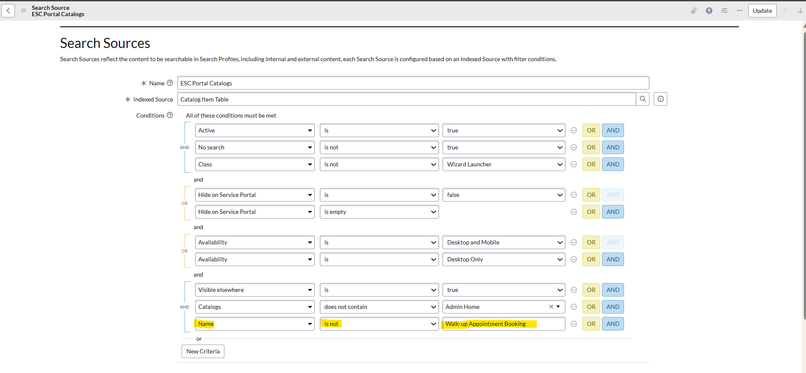Remove the Availability Desktop and Mobile condition
Image resolution: width=806 pixels, height=373 pixels.
pyautogui.click(x=574, y=243)
